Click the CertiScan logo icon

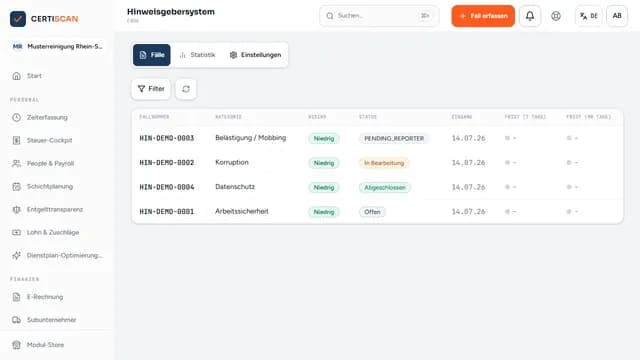[x=18, y=19]
